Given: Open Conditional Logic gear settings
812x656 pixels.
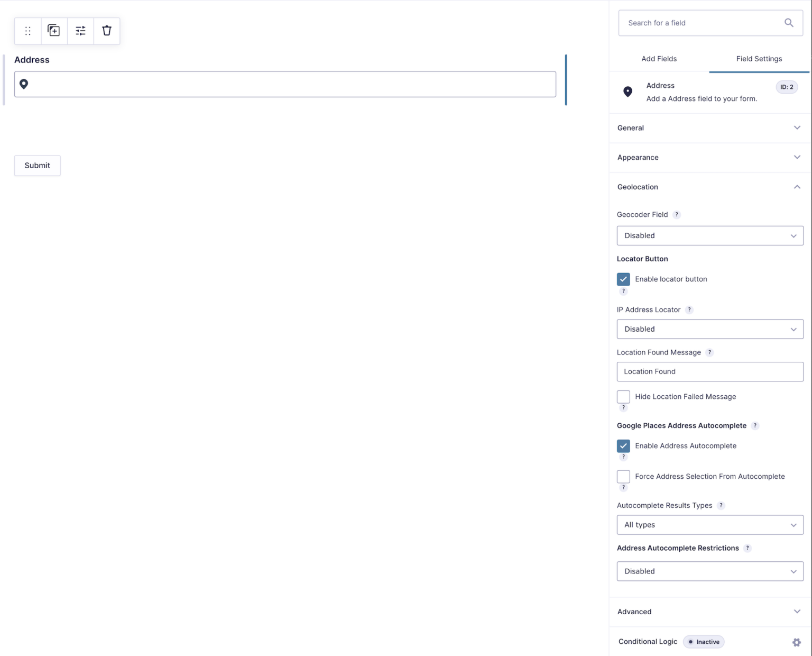Looking at the screenshot, I should (797, 642).
